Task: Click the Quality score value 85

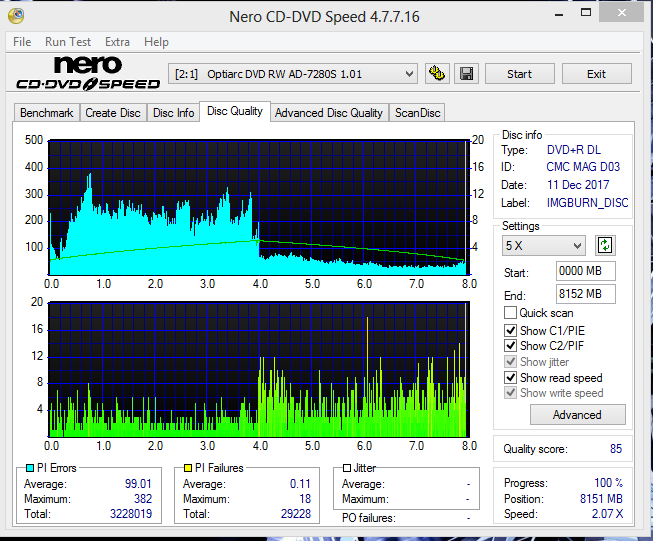Action: (616, 449)
